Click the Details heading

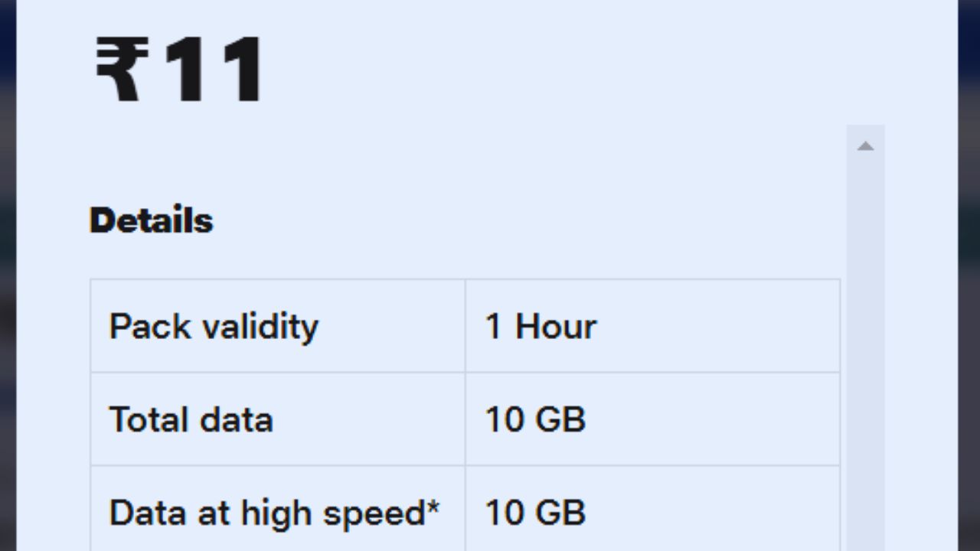[x=151, y=221]
